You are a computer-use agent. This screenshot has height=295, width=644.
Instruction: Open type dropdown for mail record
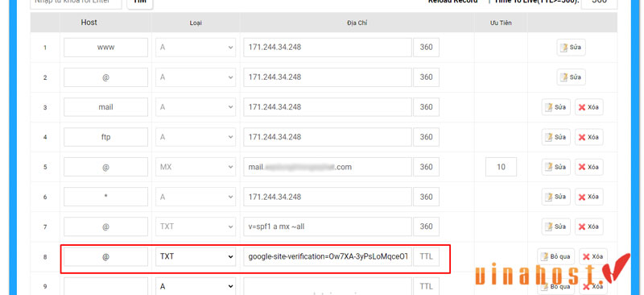click(196, 107)
